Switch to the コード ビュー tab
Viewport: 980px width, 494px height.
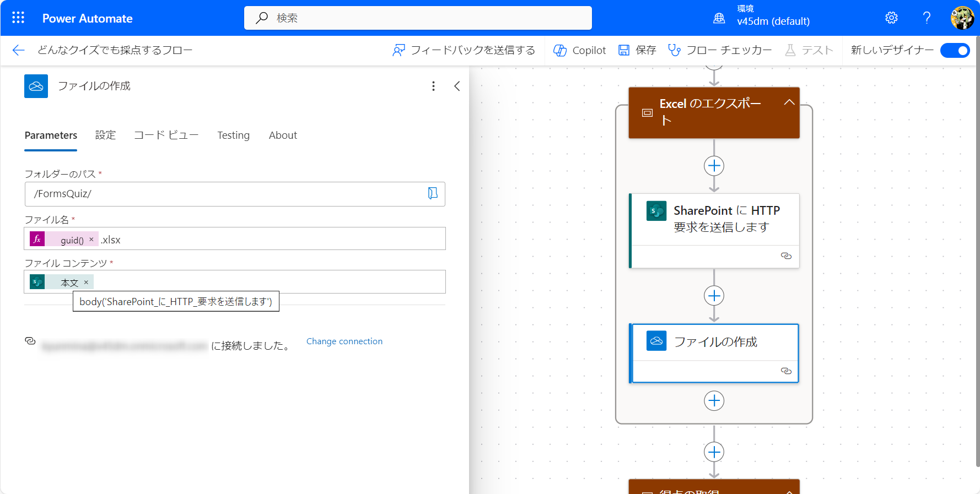(x=166, y=135)
